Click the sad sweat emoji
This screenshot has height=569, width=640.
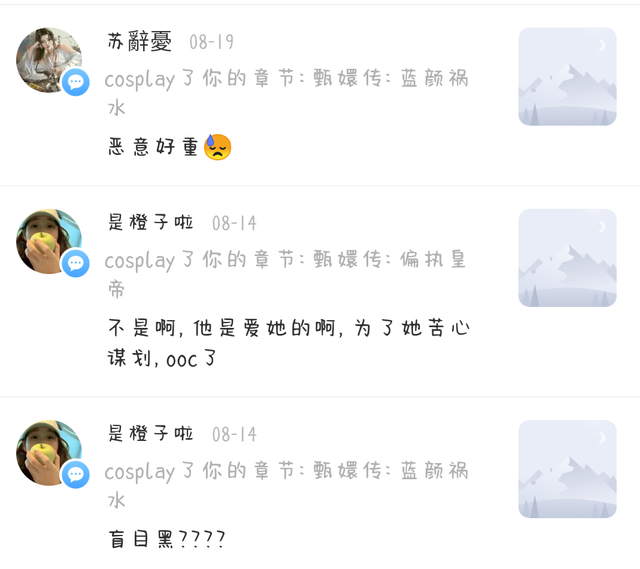tap(218, 148)
